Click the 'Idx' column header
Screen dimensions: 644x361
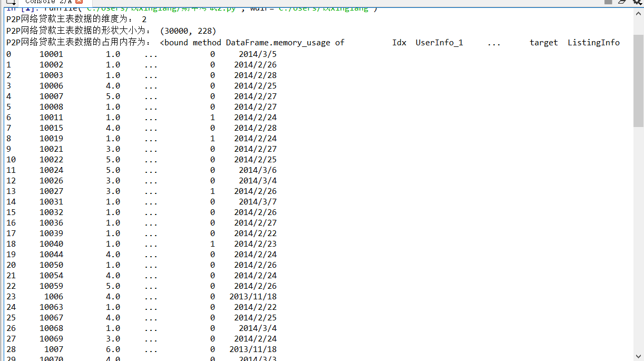(x=399, y=42)
